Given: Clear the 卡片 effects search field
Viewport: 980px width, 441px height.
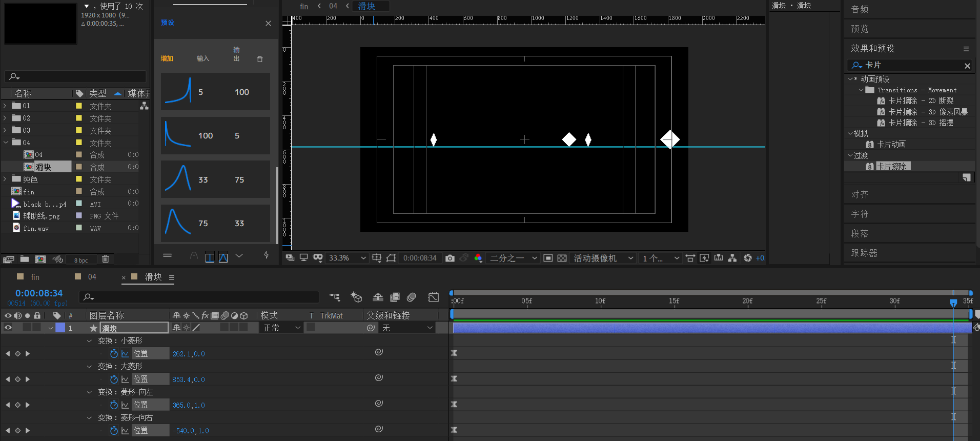Looking at the screenshot, I should click(x=967, y=66).
